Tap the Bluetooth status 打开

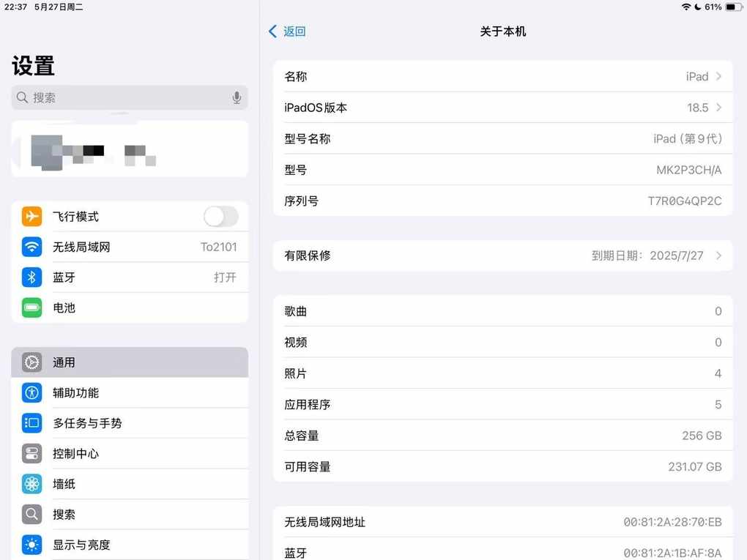225,277
